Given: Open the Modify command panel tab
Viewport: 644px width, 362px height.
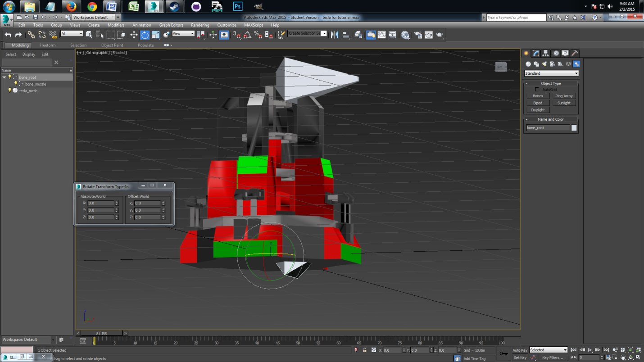Looking at the screenshot, I should coord(536,53).
